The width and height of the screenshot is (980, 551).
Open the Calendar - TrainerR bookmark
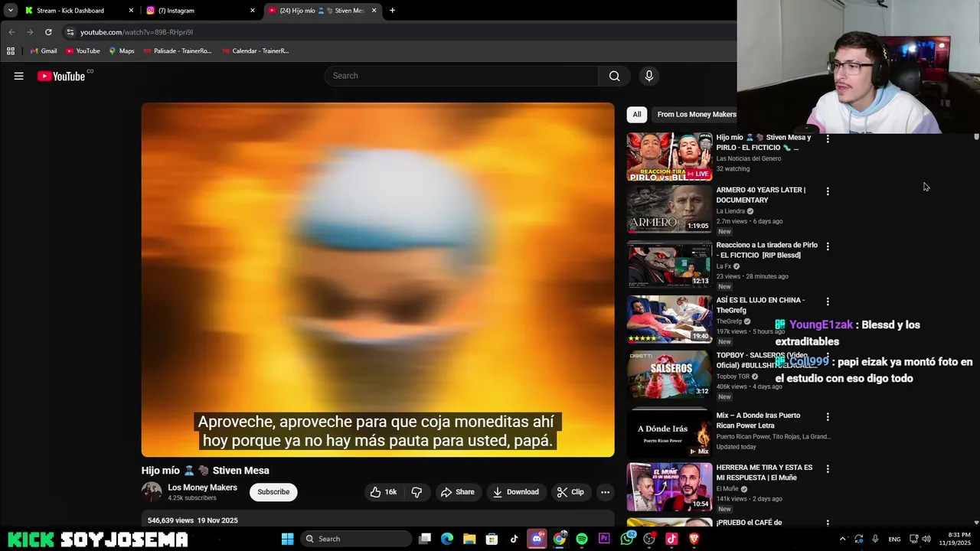pyautogui.click(x=255, y=51)
